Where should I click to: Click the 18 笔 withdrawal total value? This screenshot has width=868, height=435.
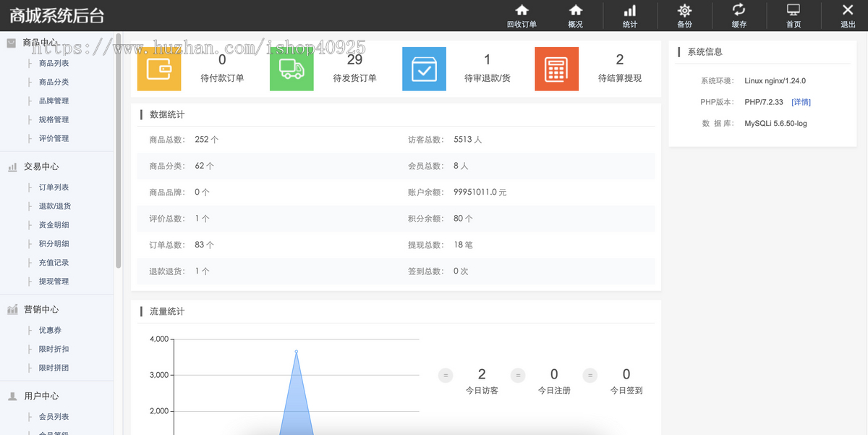[x=464, y=245]
